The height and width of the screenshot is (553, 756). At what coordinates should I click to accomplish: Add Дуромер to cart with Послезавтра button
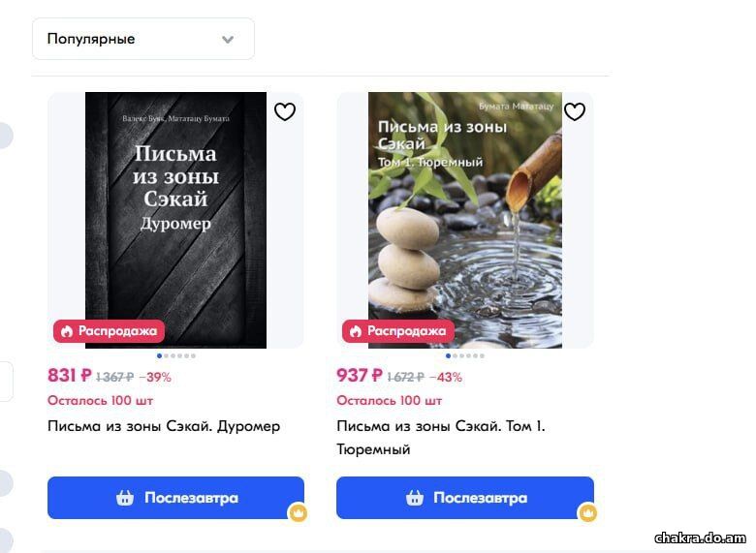coord(176,498)
